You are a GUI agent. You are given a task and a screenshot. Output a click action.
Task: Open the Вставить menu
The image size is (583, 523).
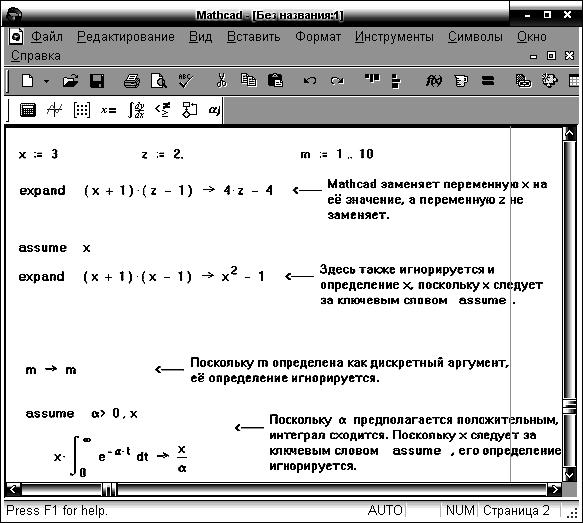[253, 37]
